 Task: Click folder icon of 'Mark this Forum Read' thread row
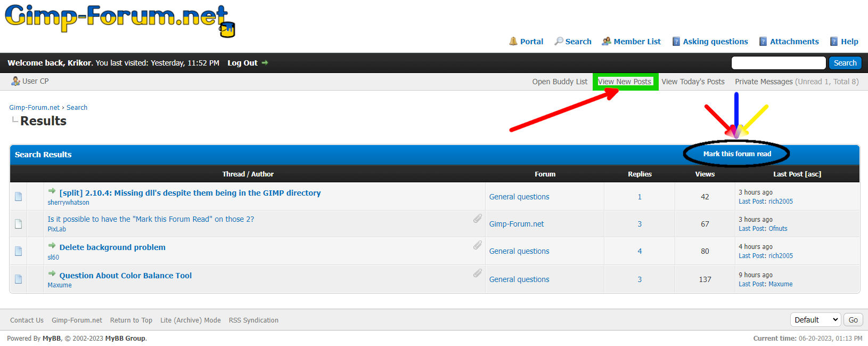pyautogui.click(x=19, y=224)
